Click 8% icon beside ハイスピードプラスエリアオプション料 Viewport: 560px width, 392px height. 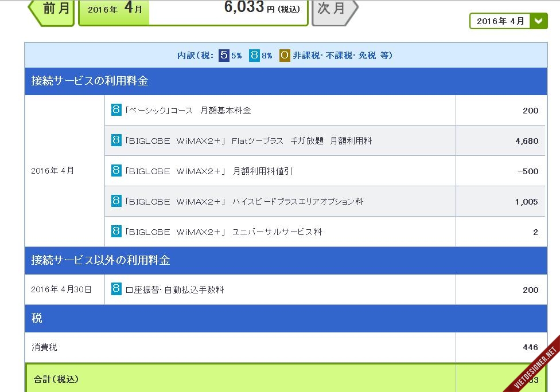pyautogui.click(x=116, y=201)
